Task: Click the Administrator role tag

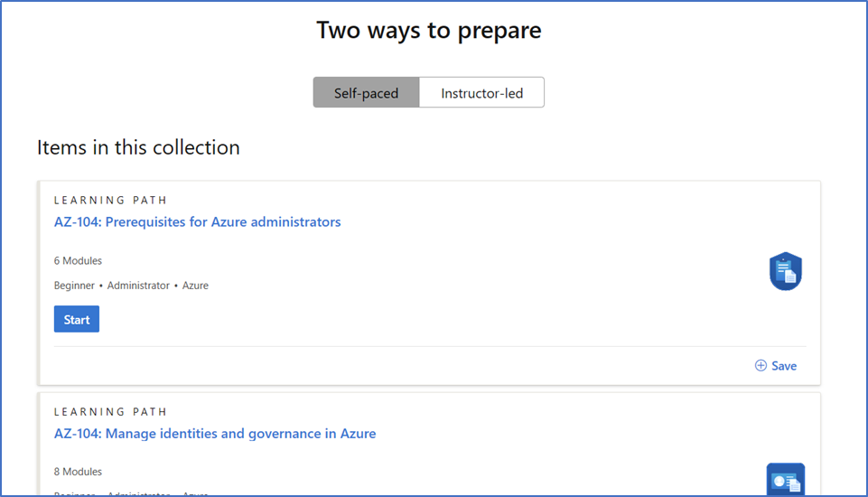Action: [x=138, y=286]
